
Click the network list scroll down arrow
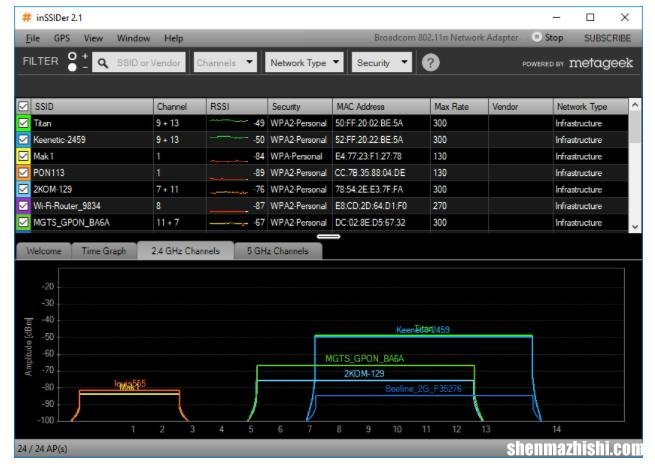point(635,227)
